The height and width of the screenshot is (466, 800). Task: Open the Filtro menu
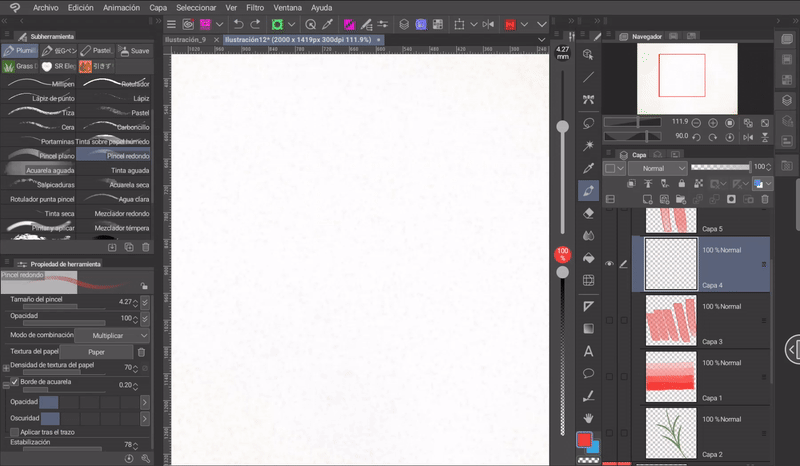click(x=255, y=7)
